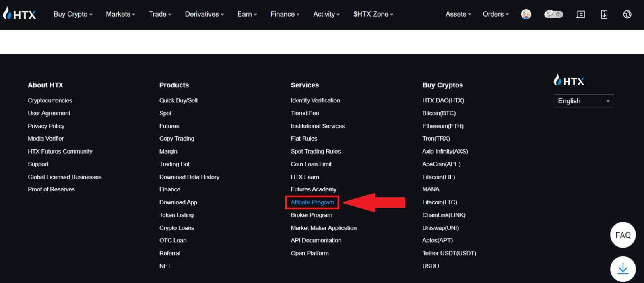Image resolution: width=644 pixels, height=283 pixels.
Task: Expand the English language dropdown
Action: click(x=584, y=101)
